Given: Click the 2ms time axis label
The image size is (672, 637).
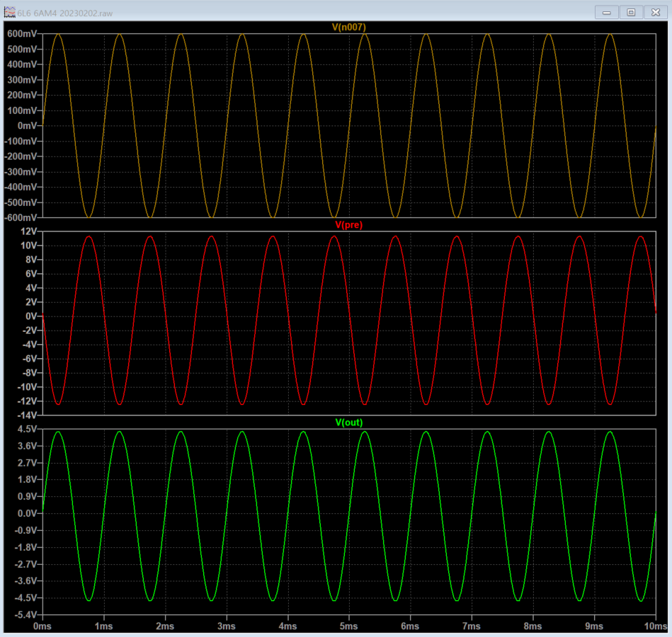Looking at the screenshot, I should point(165,626).
